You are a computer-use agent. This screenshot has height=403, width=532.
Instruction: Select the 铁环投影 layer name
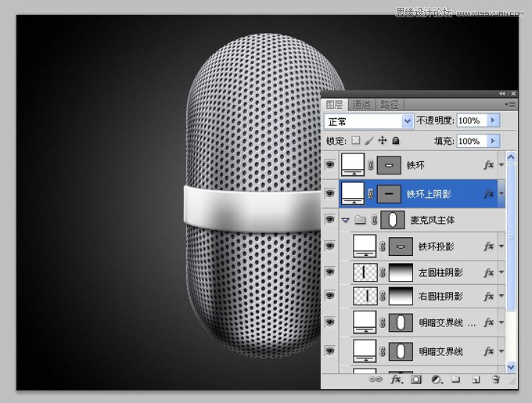pos(437,246)
